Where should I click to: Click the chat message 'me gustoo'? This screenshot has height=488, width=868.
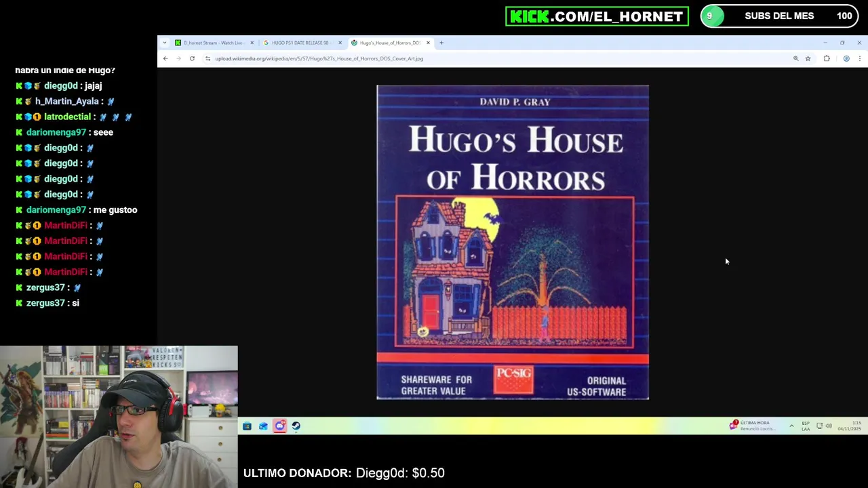[x=116, y=210]
